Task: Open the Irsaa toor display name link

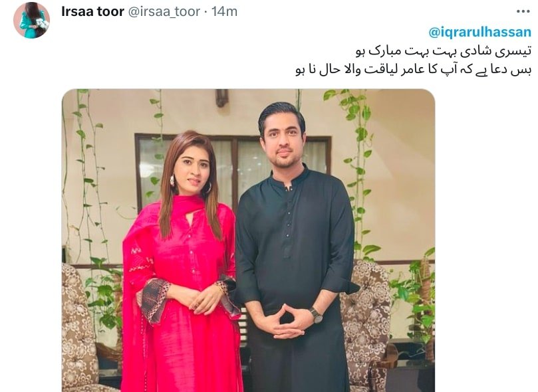Action: [x=92, y=12]
